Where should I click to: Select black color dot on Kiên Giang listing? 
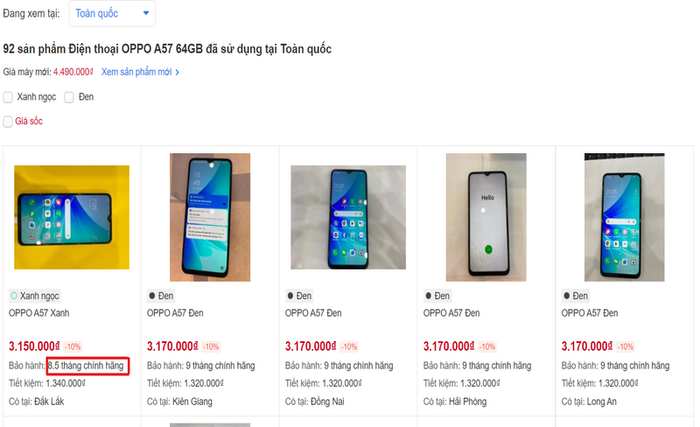(x=152, y=296)
